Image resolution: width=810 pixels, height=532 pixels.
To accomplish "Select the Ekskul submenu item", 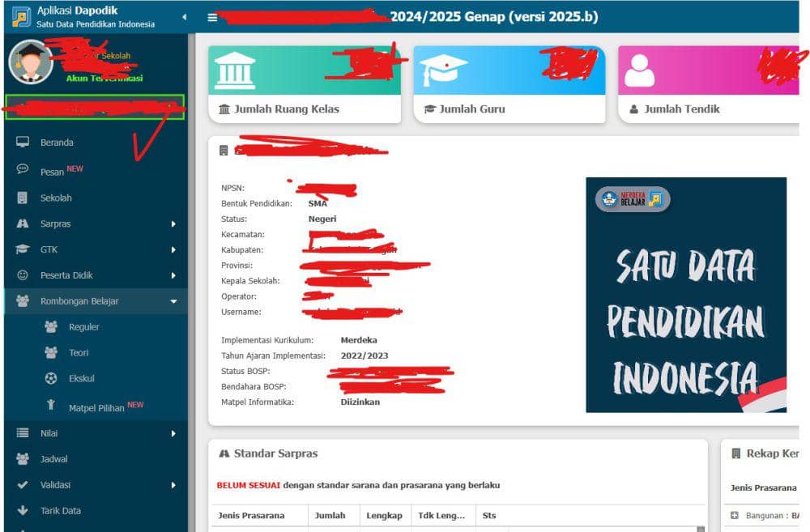I will pos(82,379).
